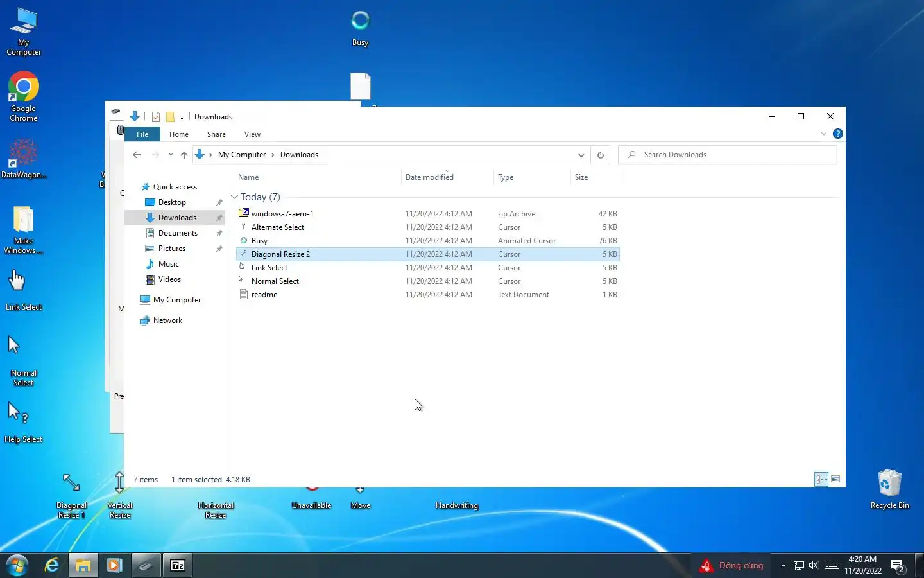Select Normal Select cursor on desktop

(x=24, y=360)
